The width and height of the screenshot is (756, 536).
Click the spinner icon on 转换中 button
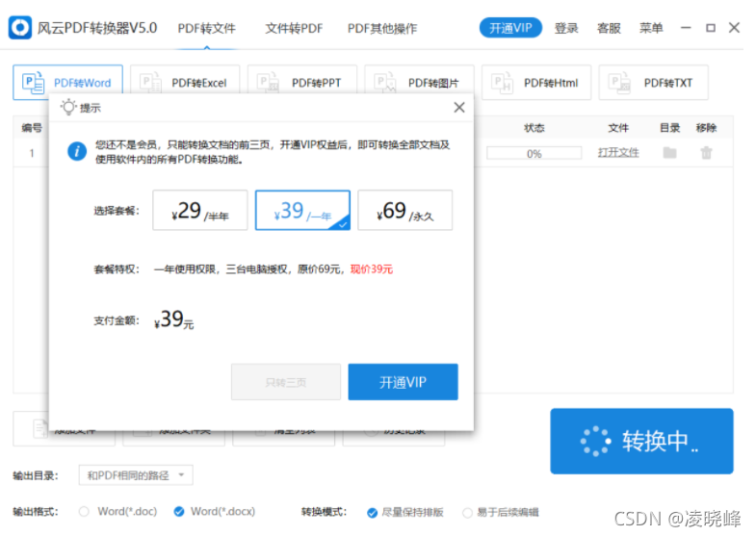(x=596, y=441)
